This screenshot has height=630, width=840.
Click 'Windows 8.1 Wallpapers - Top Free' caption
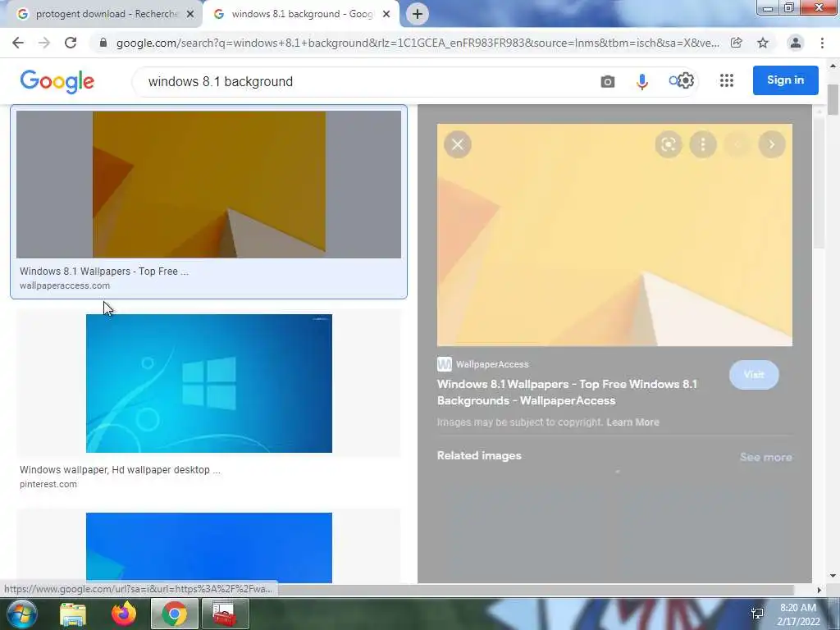(104, 271)
